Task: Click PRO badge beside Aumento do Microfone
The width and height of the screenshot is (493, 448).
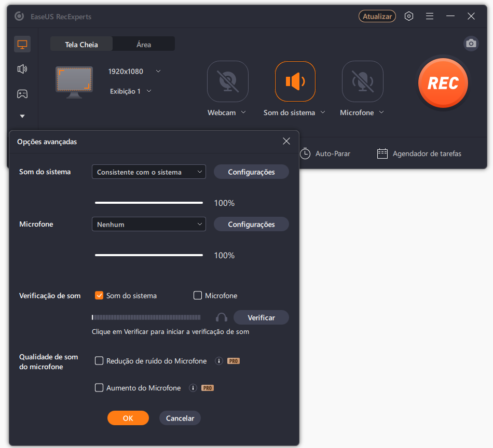Action: point(208,388)
